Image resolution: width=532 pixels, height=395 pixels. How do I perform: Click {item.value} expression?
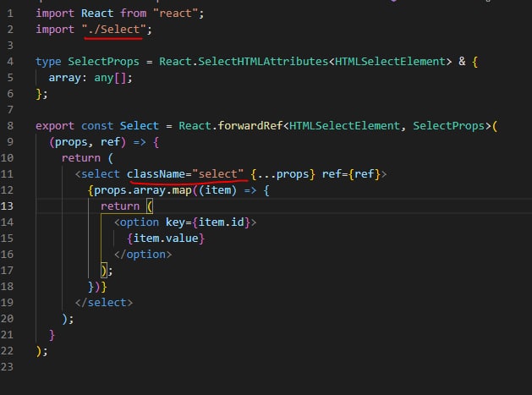coord(166,239)
